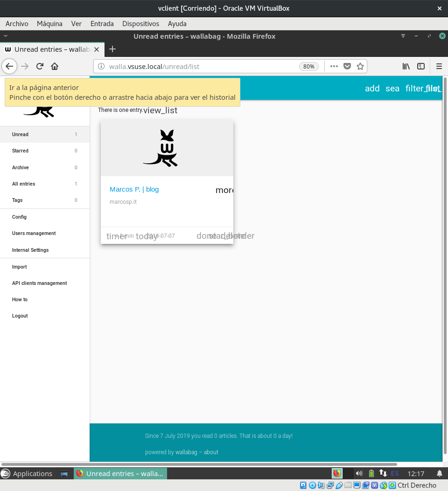Open the Máquina menu

49,24
